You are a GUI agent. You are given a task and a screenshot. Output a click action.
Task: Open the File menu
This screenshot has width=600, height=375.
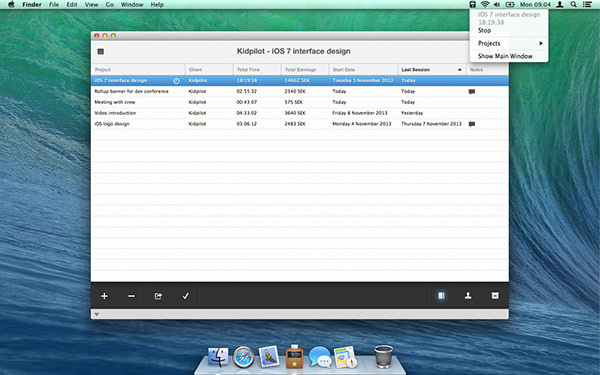click(54, 5)
